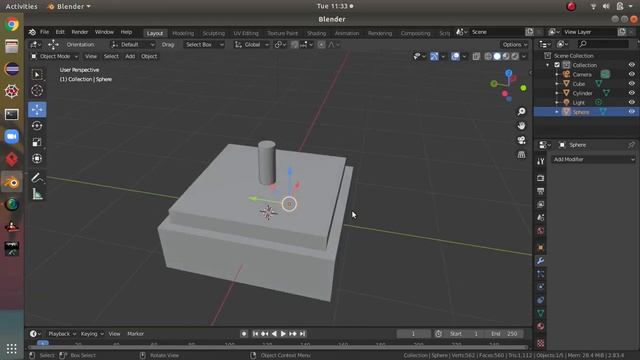Open the Playback dropdown in timeline
Screen dimensions: 640x360
(x=62, y=334)
